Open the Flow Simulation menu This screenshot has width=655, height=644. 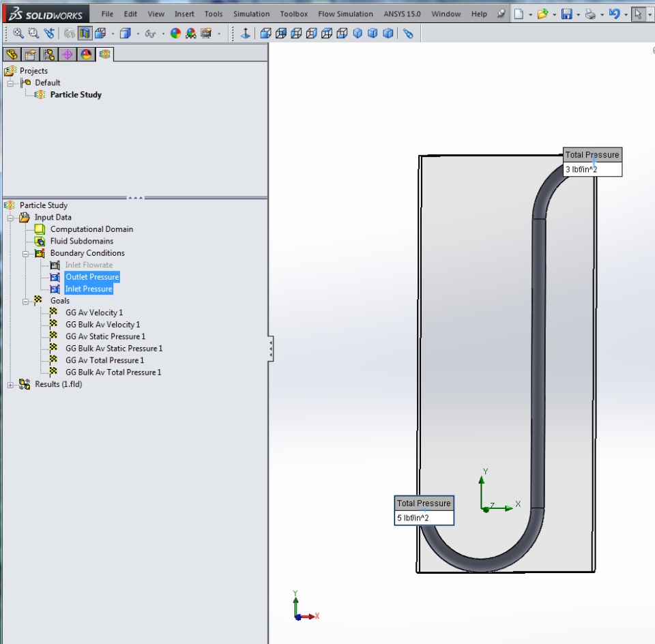coord(345,14)
